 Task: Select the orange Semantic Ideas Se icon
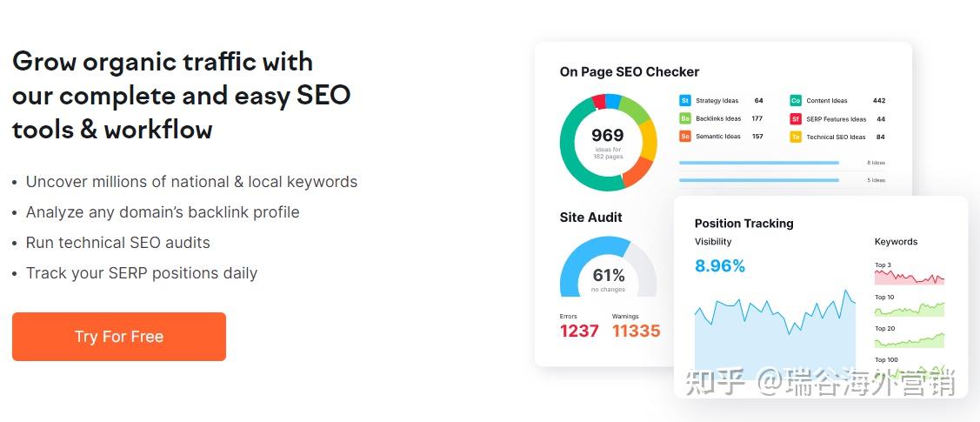click(x=685, y=137)
